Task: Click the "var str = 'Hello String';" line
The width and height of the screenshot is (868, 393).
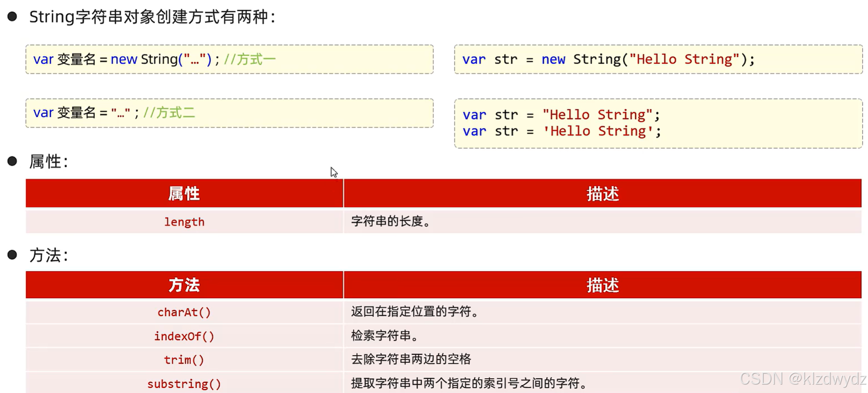Action: tap(561, 131)
